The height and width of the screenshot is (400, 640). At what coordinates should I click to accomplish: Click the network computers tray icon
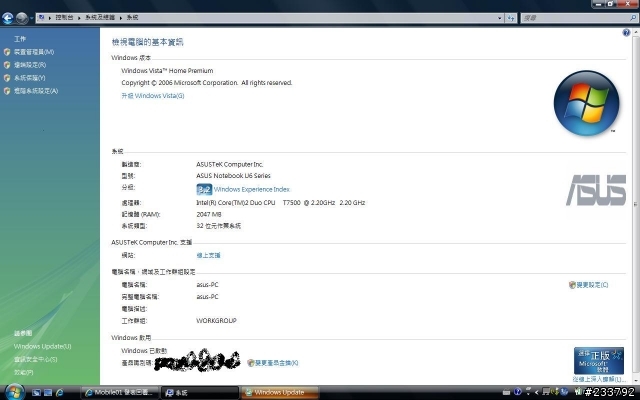pyautogui.click(x=546, y=392)
